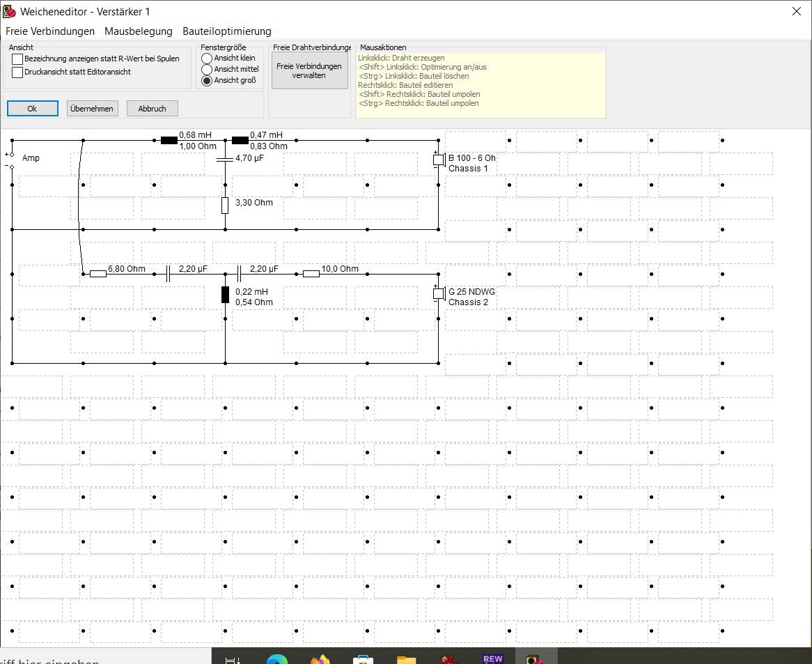The height and width of the screenshot is (664, 812).
Task: Click the Chassis 1 label
Action: tap(468, 169)
